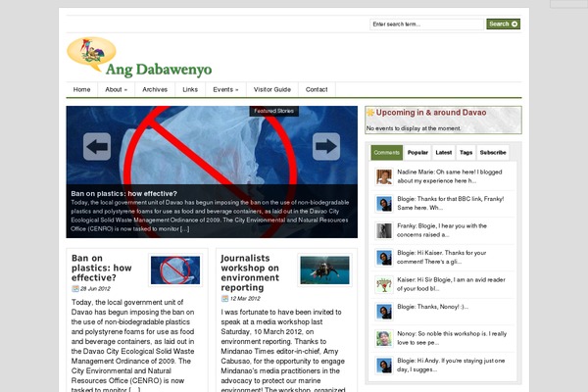
Task: Click Nadine Marie's comment avatar
Action: pyautogui.click(x=384, y=176)
